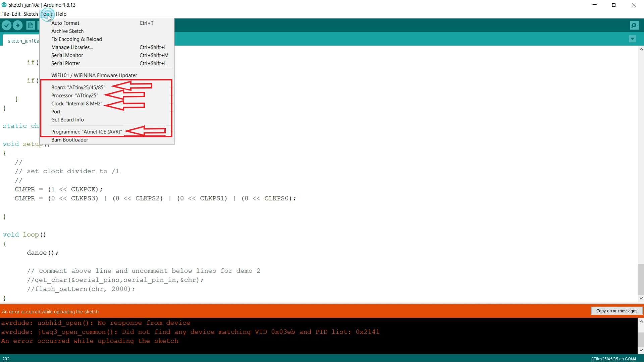This screenshot has height=362, width=644.
Task: Click the Upload arrow toolbar icon
Action: point(18,25)
